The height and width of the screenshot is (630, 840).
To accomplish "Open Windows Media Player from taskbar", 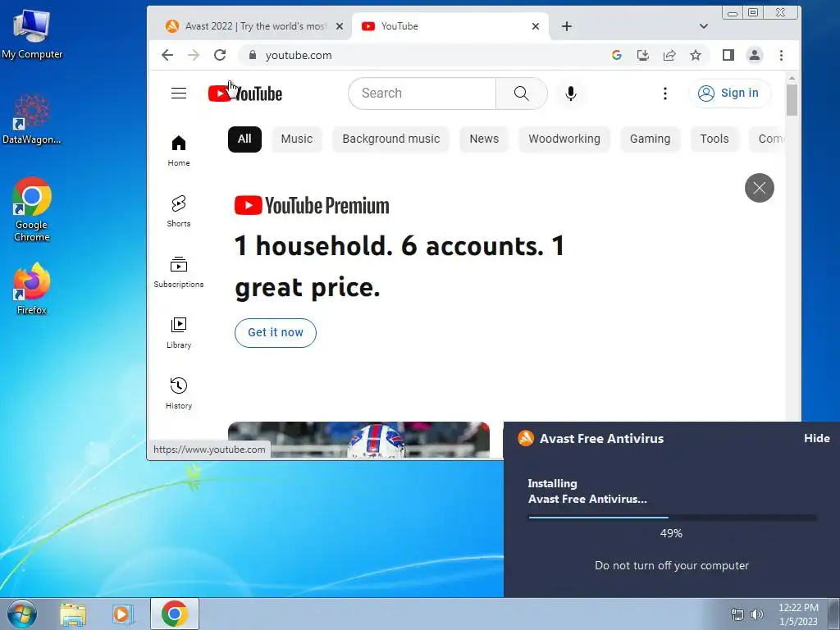I will point(123,614).
